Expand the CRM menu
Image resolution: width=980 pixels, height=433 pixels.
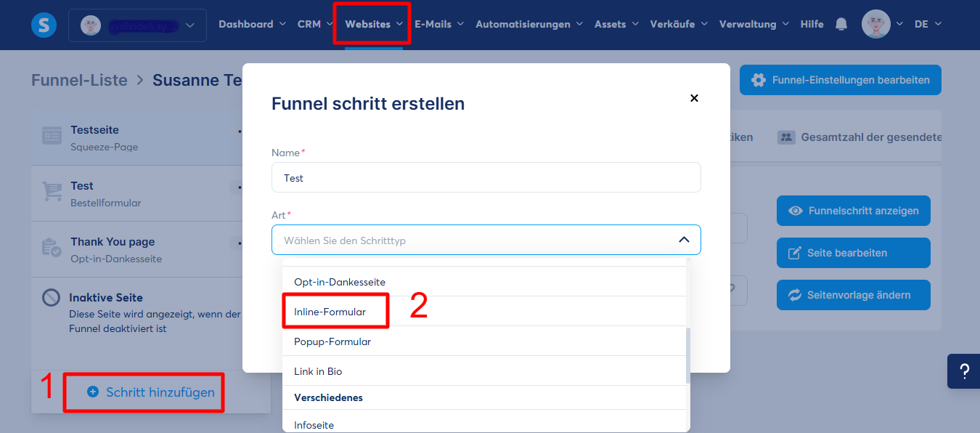315,24
